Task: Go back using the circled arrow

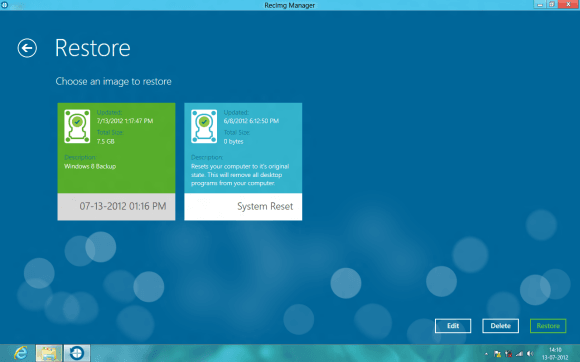Action: (x=27, y=48)
